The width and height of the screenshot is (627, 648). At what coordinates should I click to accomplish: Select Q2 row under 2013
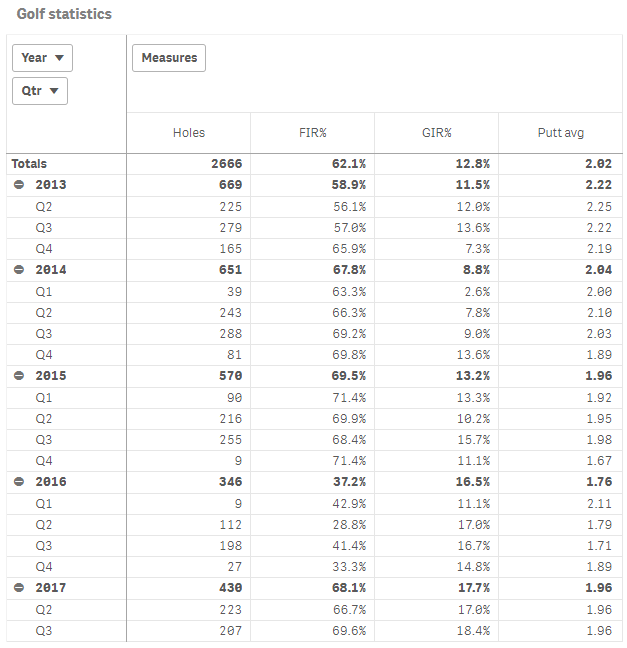[x=44, y=206]
